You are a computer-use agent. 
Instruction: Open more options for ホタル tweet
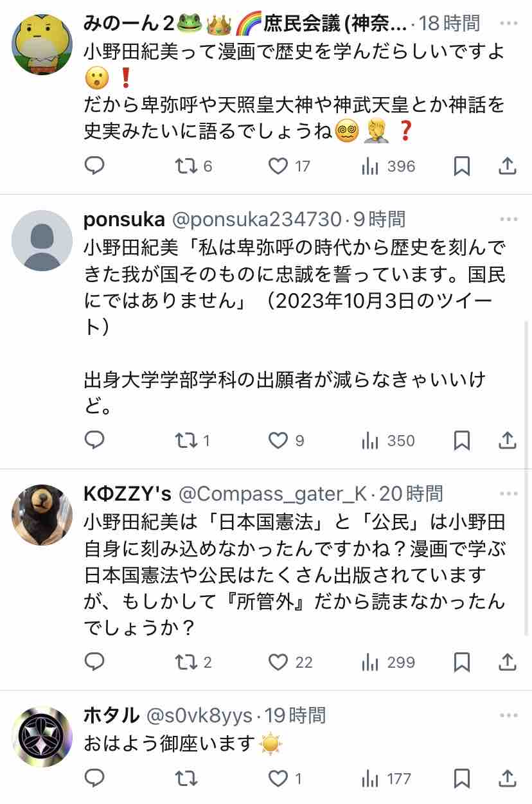click(508, 715)
